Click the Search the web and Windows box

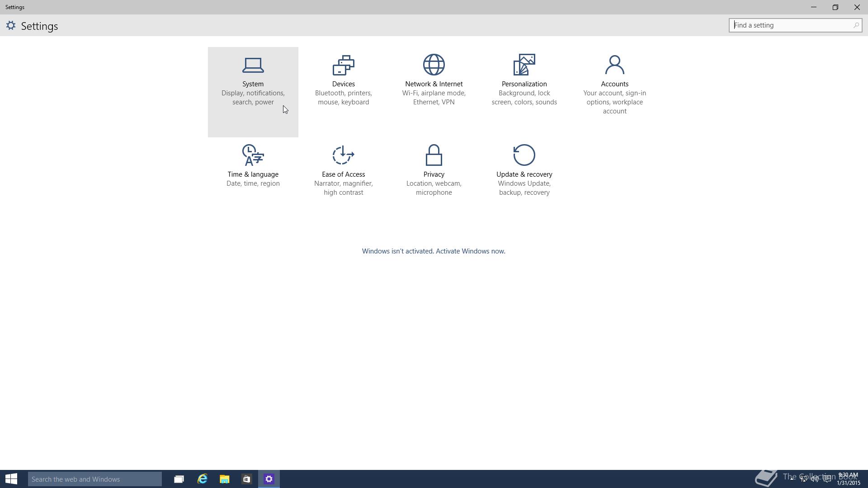[x=94, y=479]
